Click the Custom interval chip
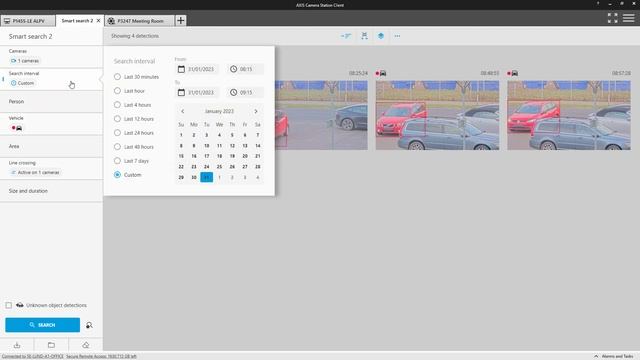Screen dimensions: 640x360 point(22,83)
